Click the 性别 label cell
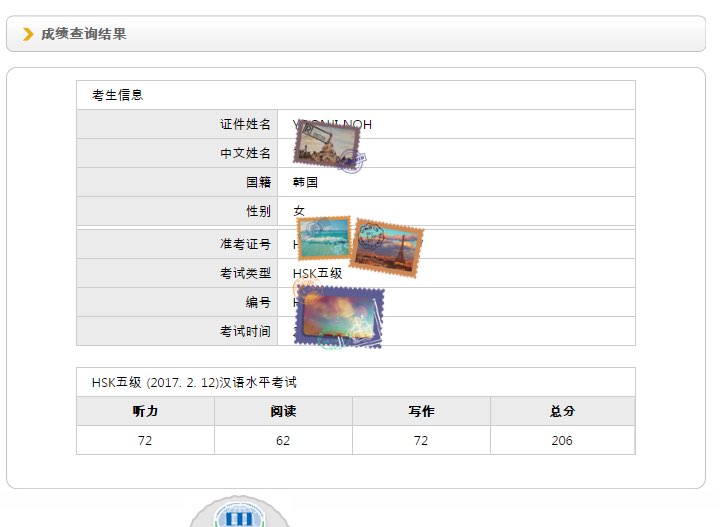This screenshot has height=527, width=720. pos(177,211)
